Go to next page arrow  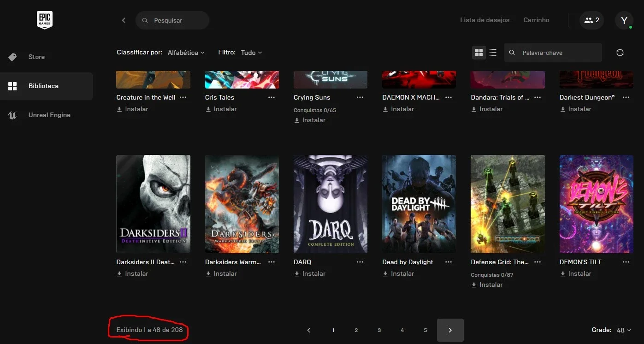coord(450,330)
